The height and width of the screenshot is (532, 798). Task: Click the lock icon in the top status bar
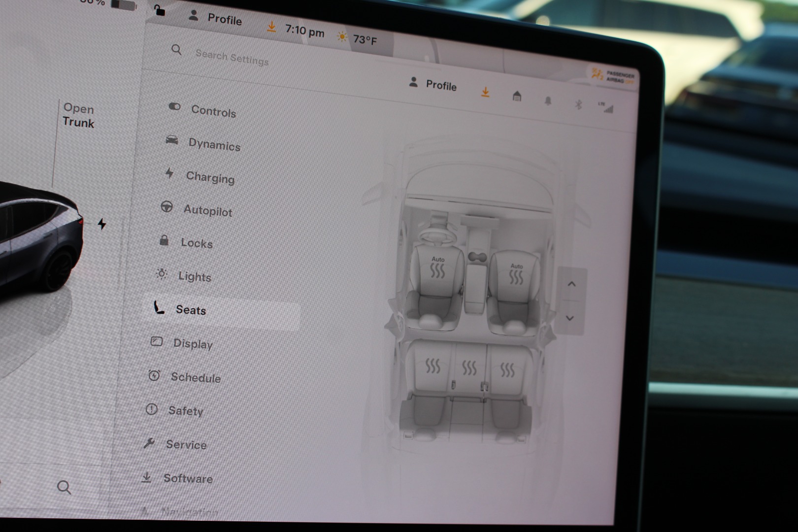(160, 10)
